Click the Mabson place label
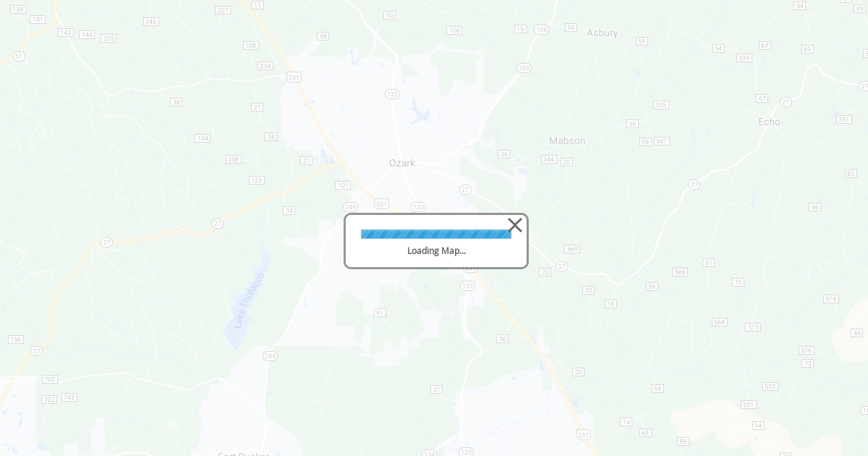This screenshot has height=456, width=868. point(567,140)
